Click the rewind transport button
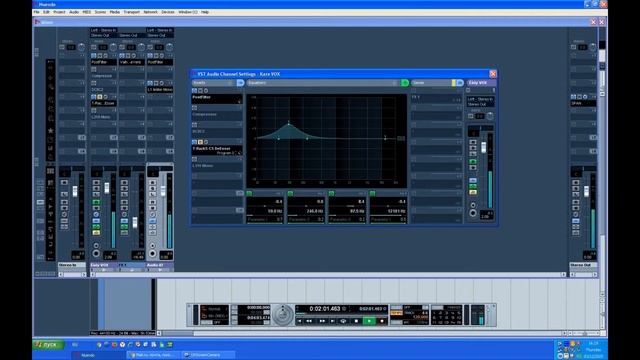 [309, 321]
